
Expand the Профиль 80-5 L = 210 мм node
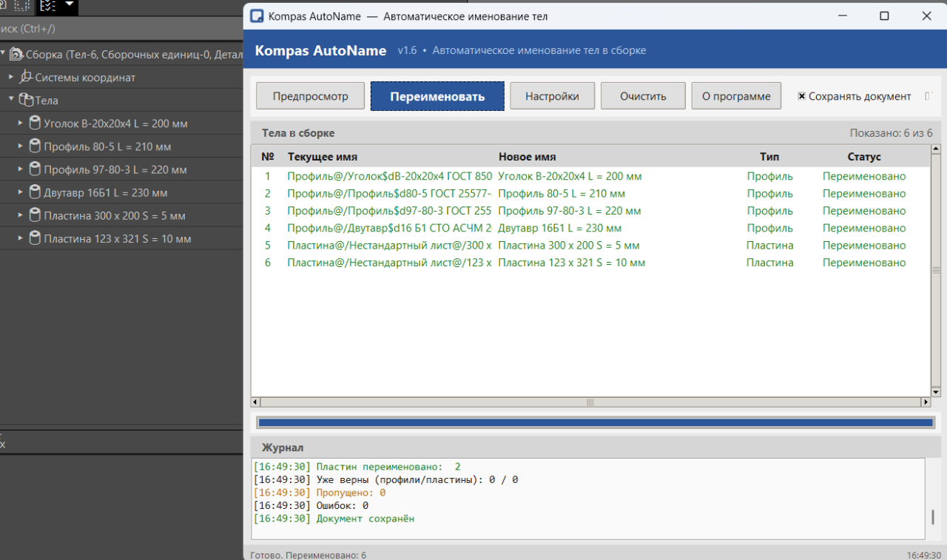tap(21, 146)
